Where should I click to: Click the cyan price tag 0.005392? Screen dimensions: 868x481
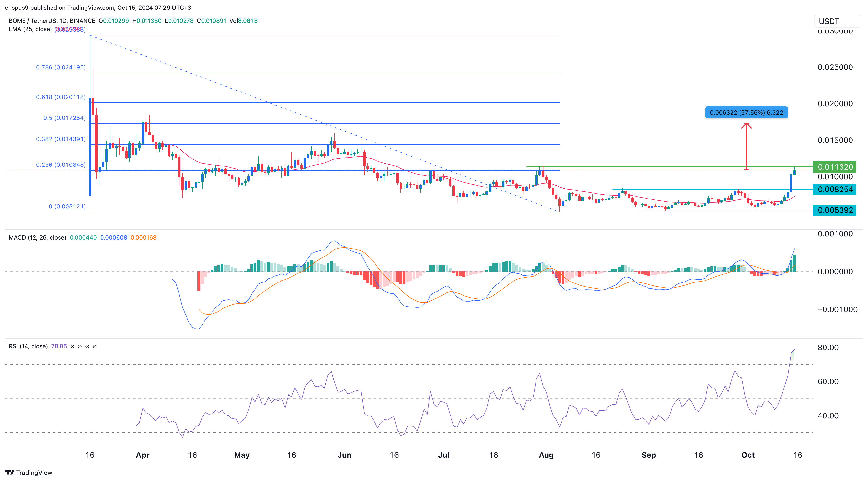tap(835, 210)
